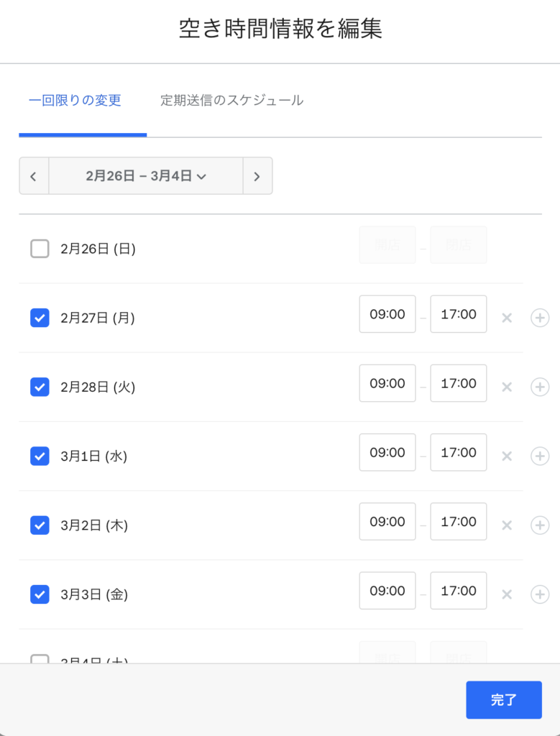Delete the 3月3日 time range
This screenshot has width=560, height=736.
tap(507, 594)
